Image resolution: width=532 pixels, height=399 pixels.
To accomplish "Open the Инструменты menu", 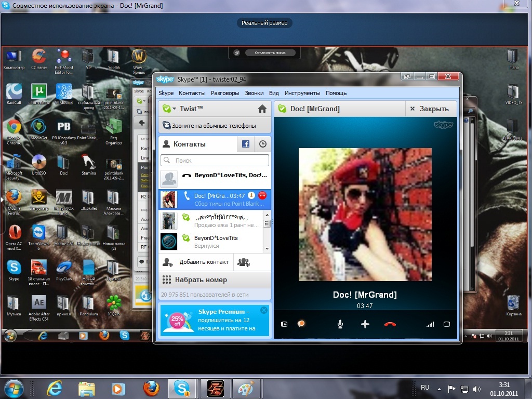I will point(302,93).
